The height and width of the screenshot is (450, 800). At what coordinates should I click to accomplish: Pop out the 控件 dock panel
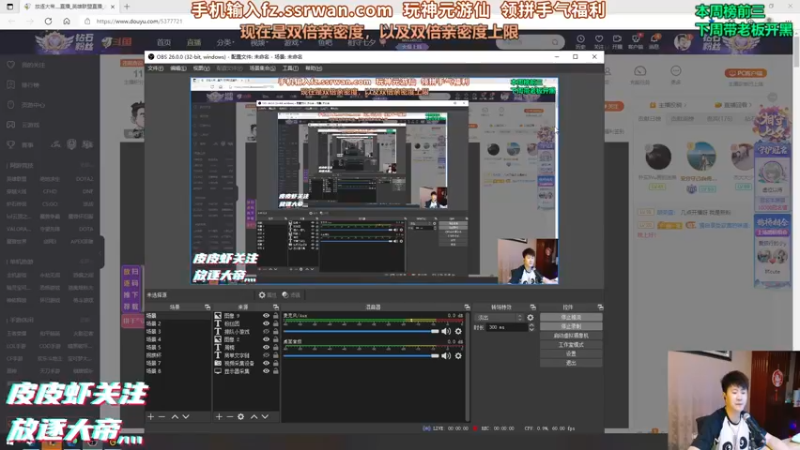coord(600,307)
